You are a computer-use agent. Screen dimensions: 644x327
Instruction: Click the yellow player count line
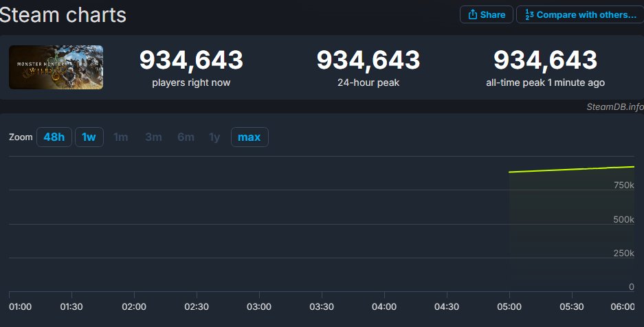pyautogui.click(x=571, y=169)
